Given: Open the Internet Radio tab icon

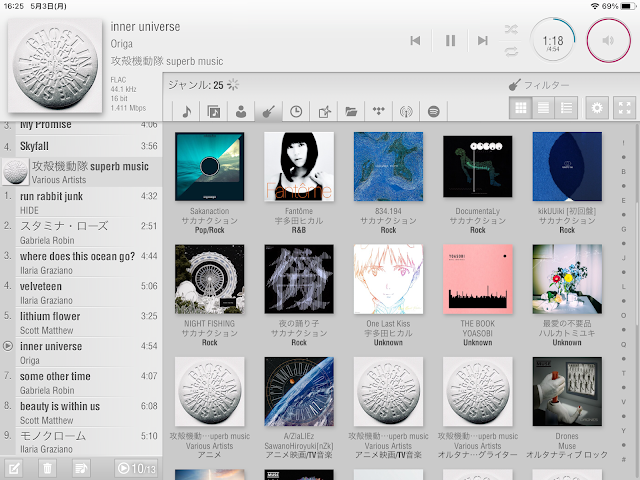Looking at the screenshot, I should point(406,111).
